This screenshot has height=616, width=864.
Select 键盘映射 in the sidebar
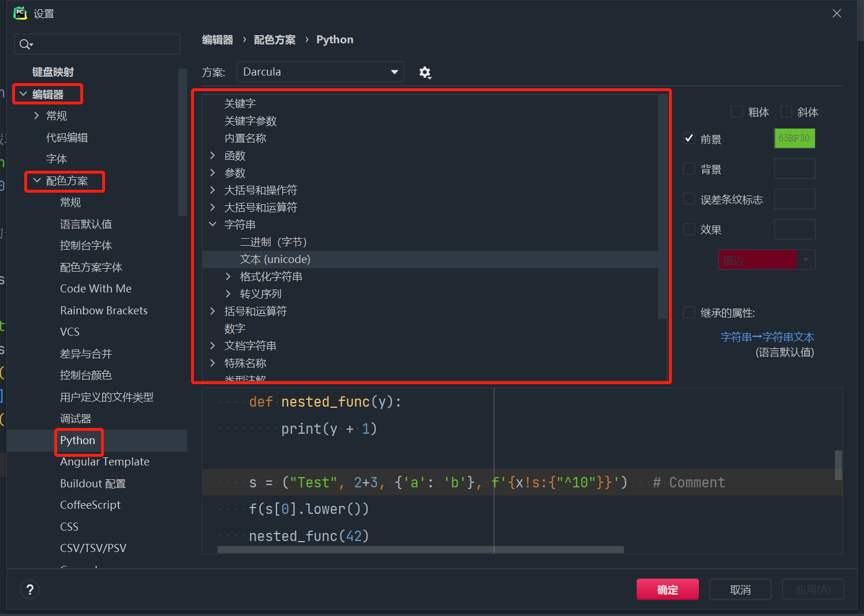click(53, 72)
